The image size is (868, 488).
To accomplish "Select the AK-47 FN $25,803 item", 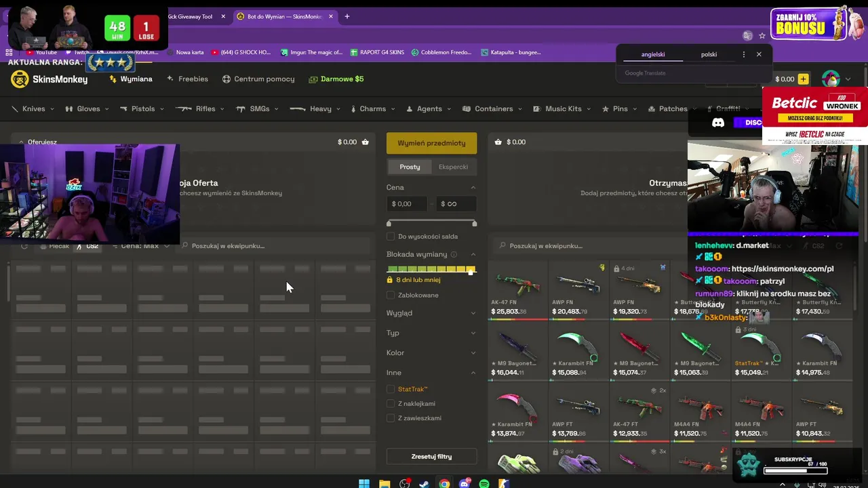I will click(x=518, y=290).
